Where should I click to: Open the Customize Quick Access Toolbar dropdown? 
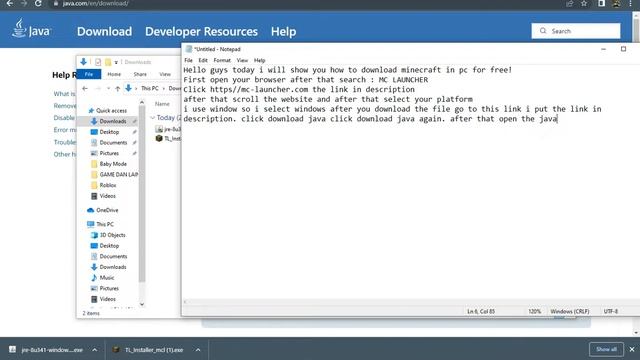click(x=116, y=62)
